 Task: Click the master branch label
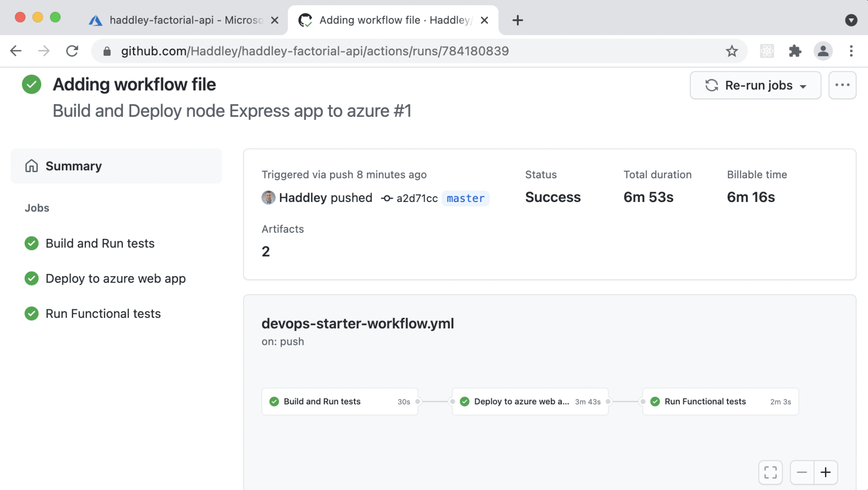(465, 198)
